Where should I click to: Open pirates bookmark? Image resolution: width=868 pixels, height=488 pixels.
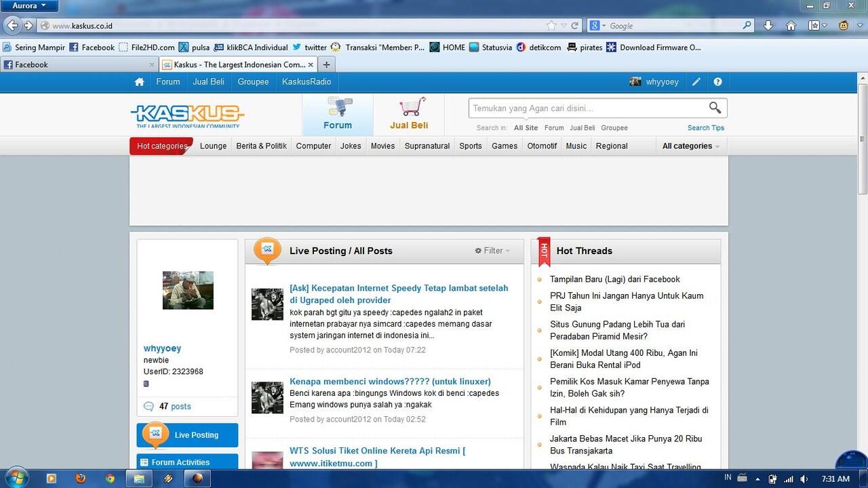585,47
